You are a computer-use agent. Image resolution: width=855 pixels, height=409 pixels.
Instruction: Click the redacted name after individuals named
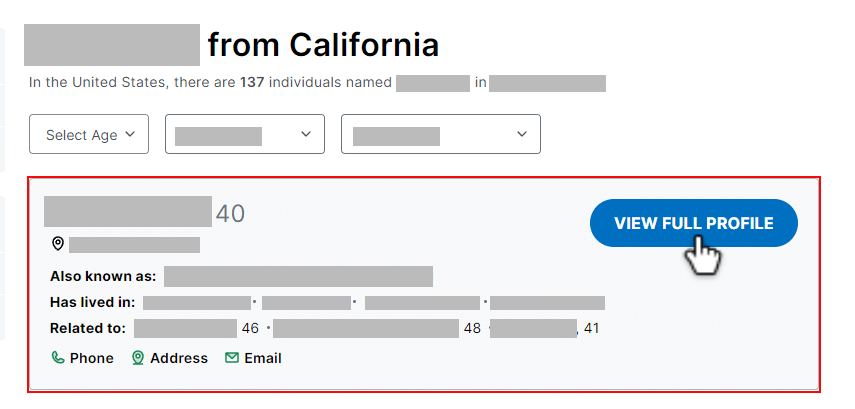433,83
